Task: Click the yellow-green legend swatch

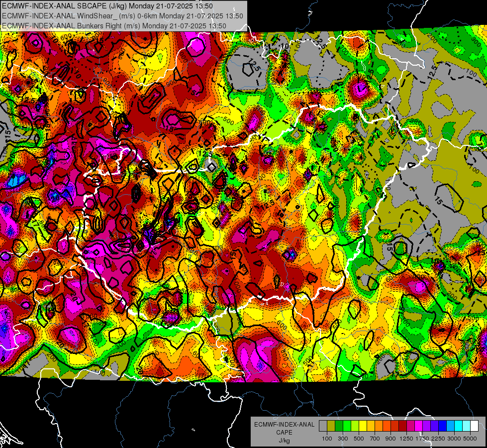Action: click(355, 426)
